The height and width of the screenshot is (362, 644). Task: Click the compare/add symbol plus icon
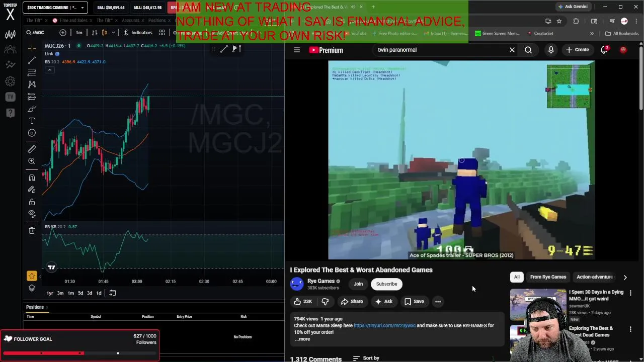coord(63,33)
